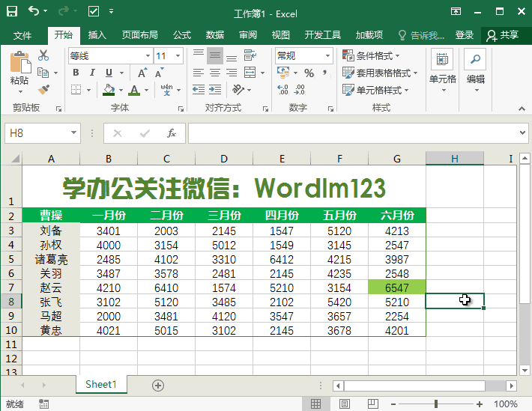
Task: Open the Name Box dropdown arrow
Action: [x=73, y=133]
